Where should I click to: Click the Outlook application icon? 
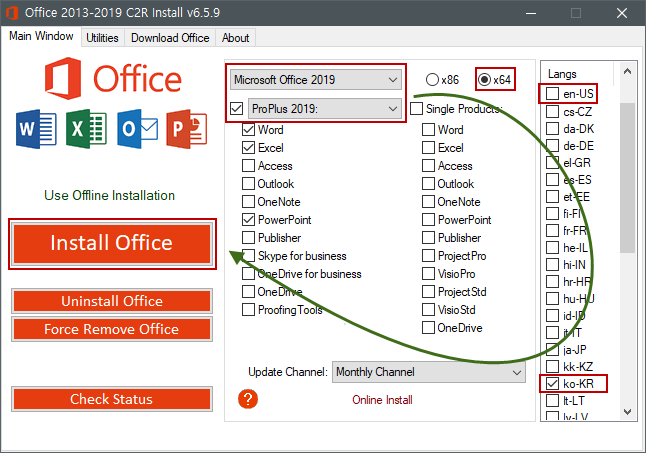point(137,129)
